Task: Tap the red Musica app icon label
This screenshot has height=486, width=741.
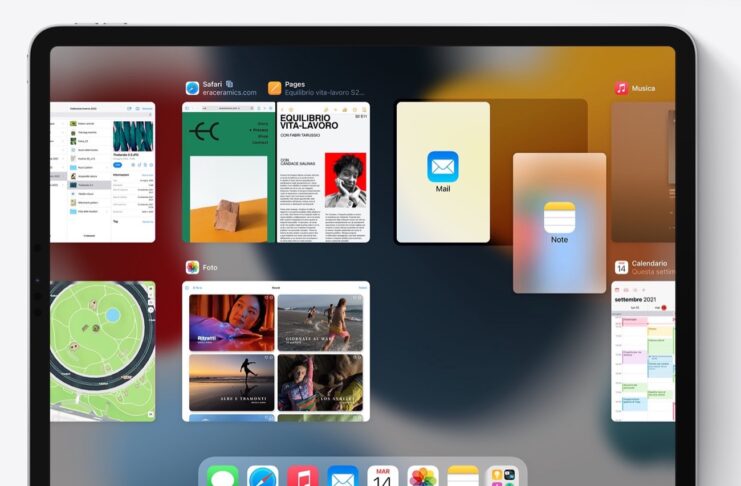Action: [x=621, y=88]
